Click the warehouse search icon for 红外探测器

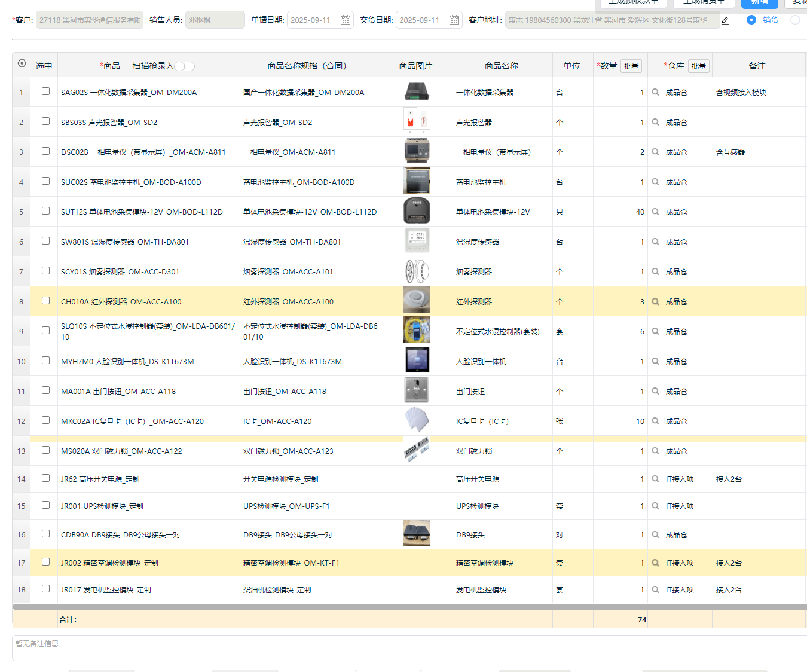[655, 301]
